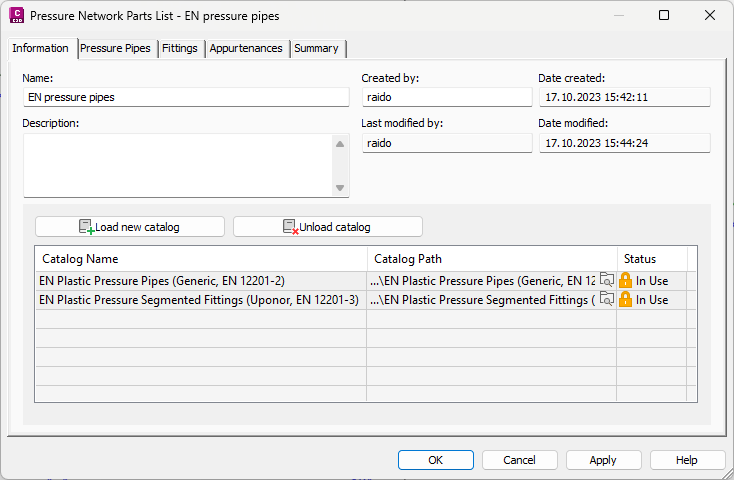The width and height of the screenshot is (734, 480).
Task: Click the Name input field
Action: [186, 97]
